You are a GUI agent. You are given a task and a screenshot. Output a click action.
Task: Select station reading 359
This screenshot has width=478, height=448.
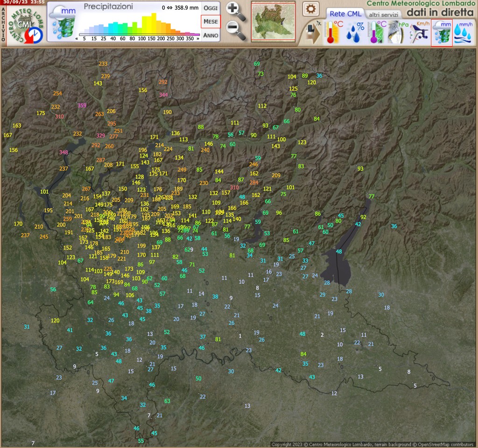[x=82, y=105]
